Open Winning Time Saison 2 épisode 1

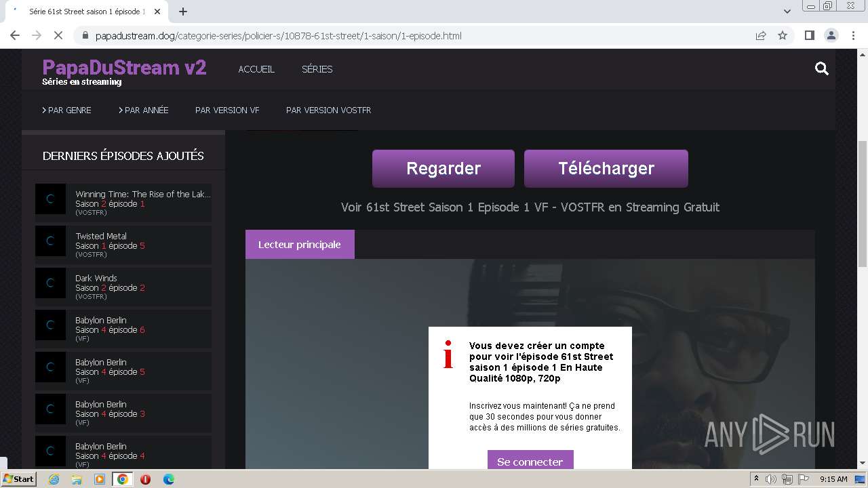coord(123,203)
